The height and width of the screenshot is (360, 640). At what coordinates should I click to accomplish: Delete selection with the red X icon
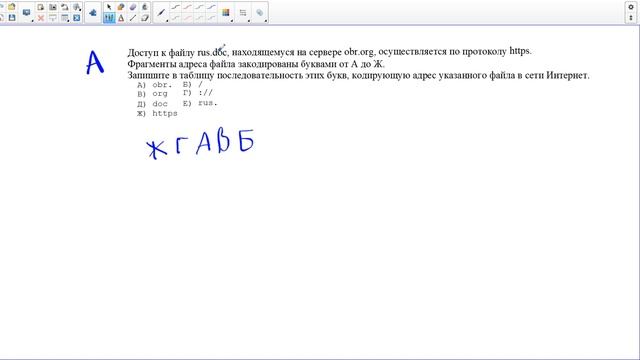(40, 18)
